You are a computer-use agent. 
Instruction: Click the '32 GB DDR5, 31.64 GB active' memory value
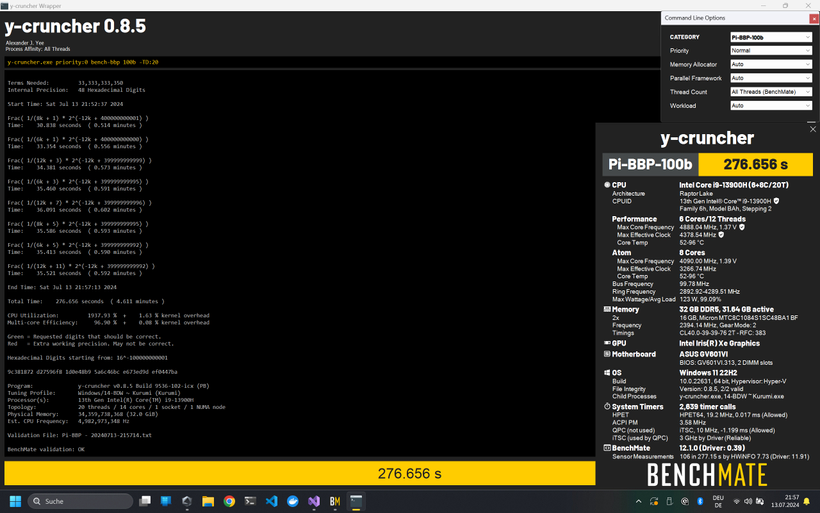[x=726, y=310]
